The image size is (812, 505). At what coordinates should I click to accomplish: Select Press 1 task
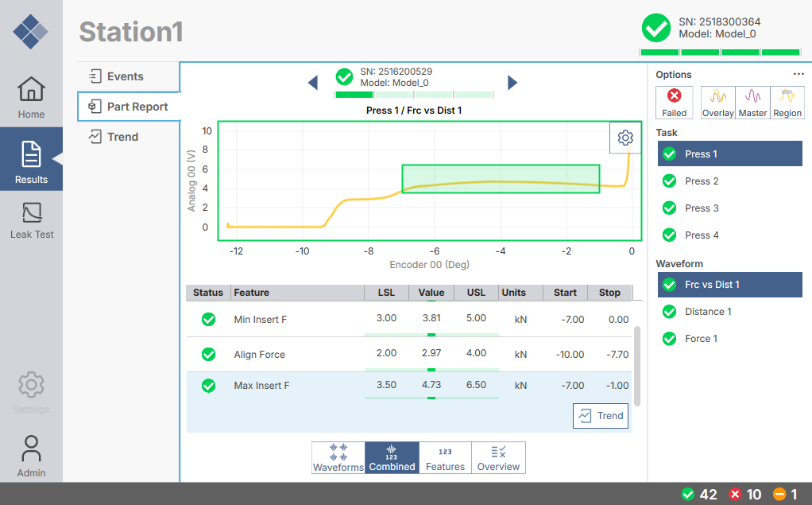click(729, 154)
